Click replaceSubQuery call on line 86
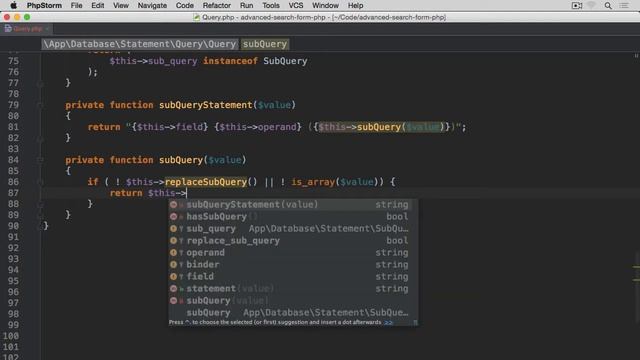Viewport: 640px width, 360px height. pyautogui.click(x=206, y=182)
